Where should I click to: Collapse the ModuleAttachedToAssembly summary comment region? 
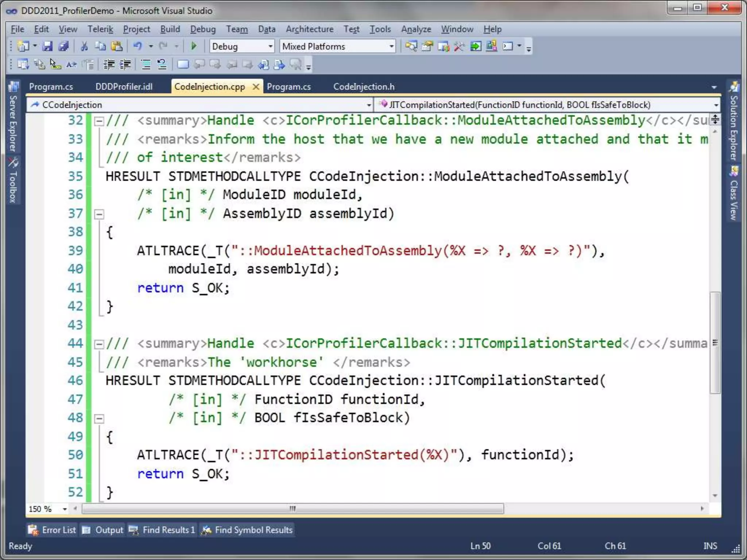coord(98,121)
